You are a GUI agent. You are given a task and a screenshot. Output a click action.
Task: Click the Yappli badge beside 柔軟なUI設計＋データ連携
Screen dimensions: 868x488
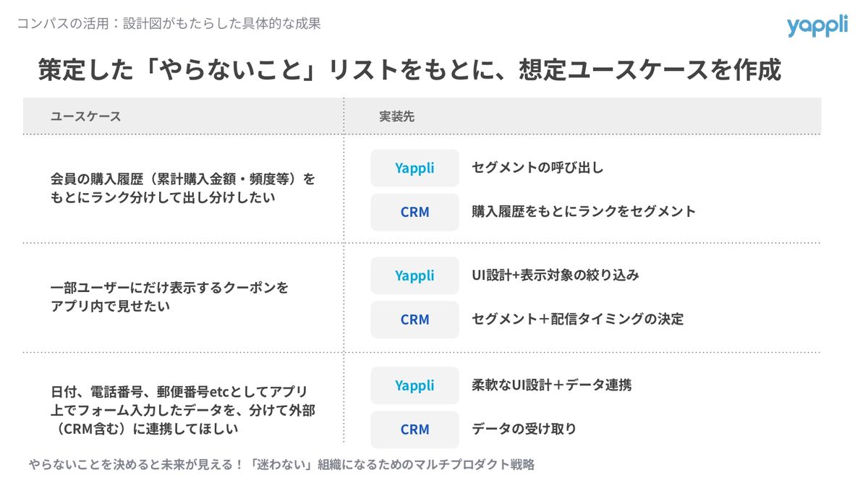[x=414, y=385]
